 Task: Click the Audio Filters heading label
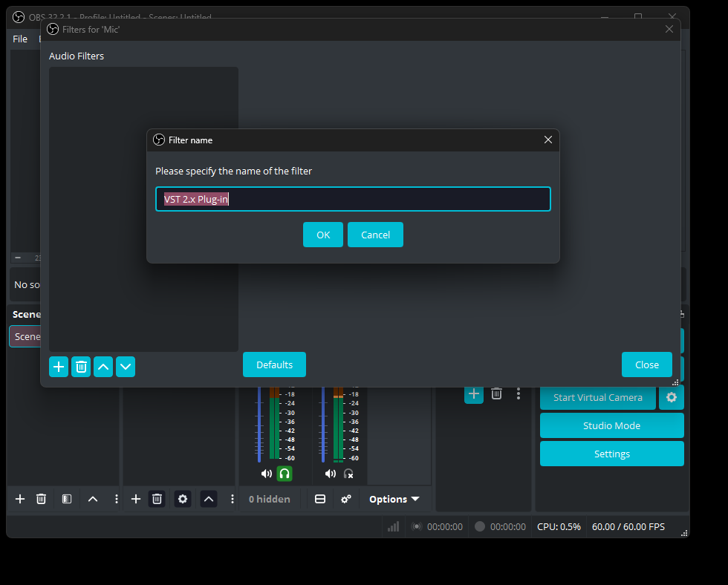76,56
